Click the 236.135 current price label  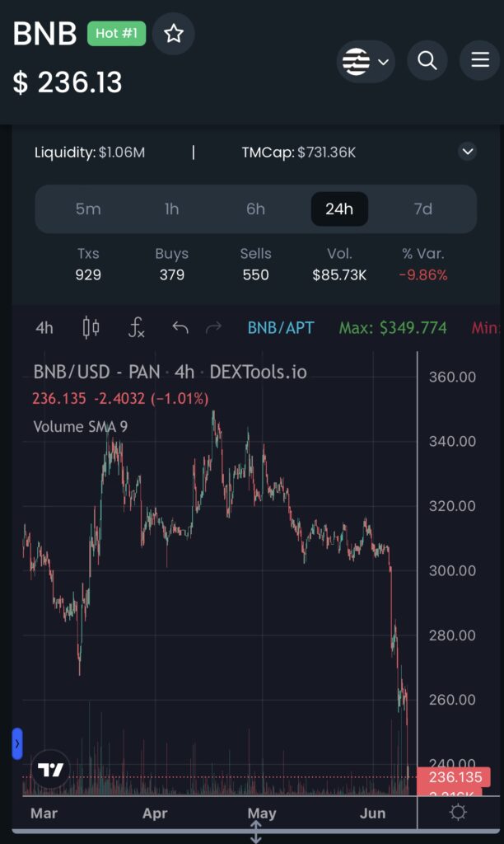coord(454,777)
